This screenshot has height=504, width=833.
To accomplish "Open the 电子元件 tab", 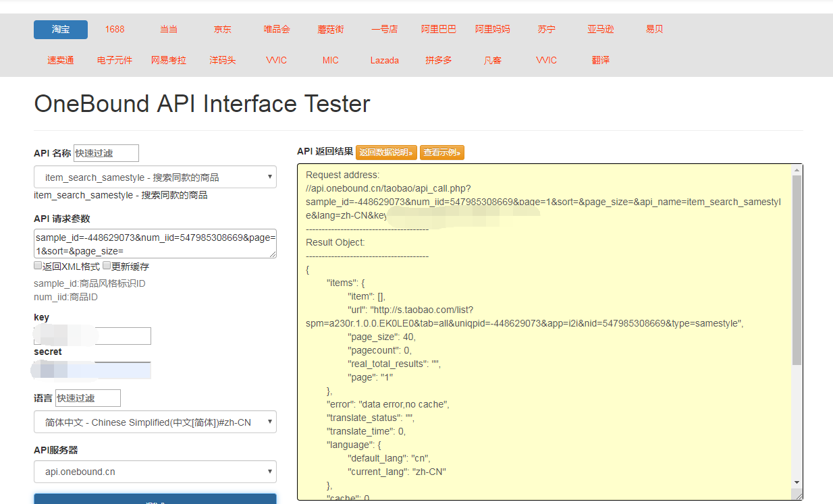I will pos(115,60).
